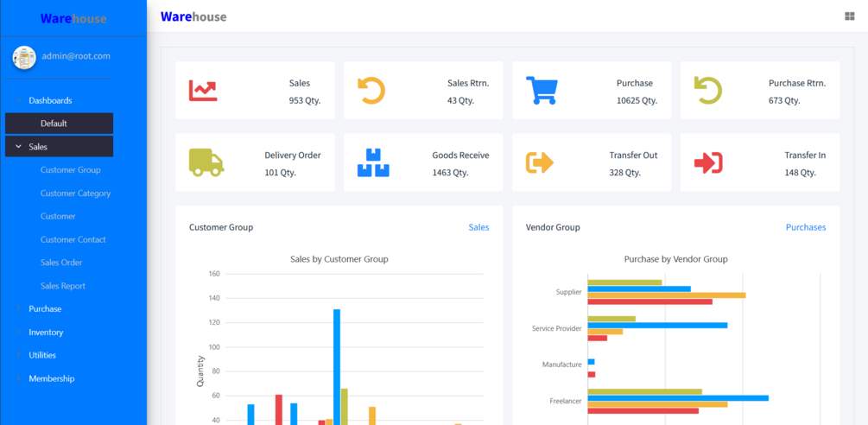Click the orange Sales Return undo icon
This screenshot has width=868, height=425.
[371, 91]
